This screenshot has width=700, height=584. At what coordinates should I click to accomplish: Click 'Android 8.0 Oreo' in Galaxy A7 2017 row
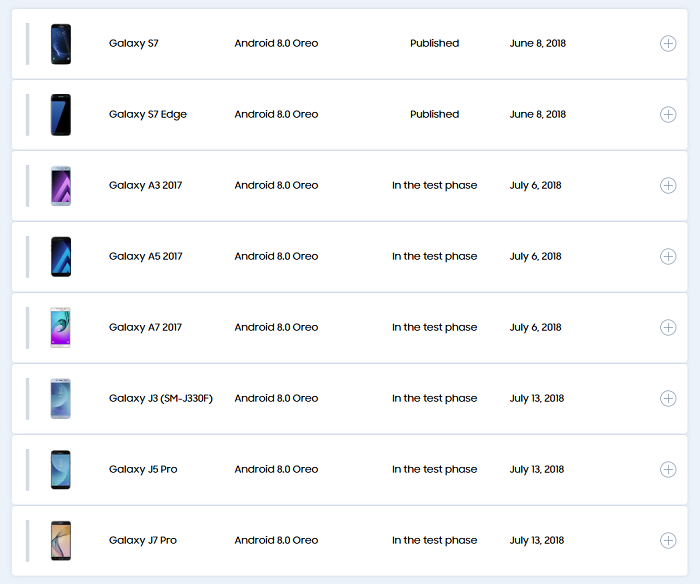pos(276,327)
